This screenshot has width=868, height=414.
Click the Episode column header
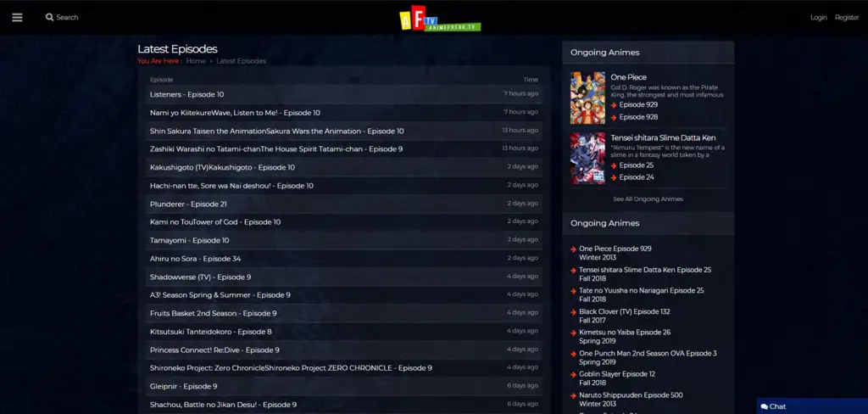[161, 79]
